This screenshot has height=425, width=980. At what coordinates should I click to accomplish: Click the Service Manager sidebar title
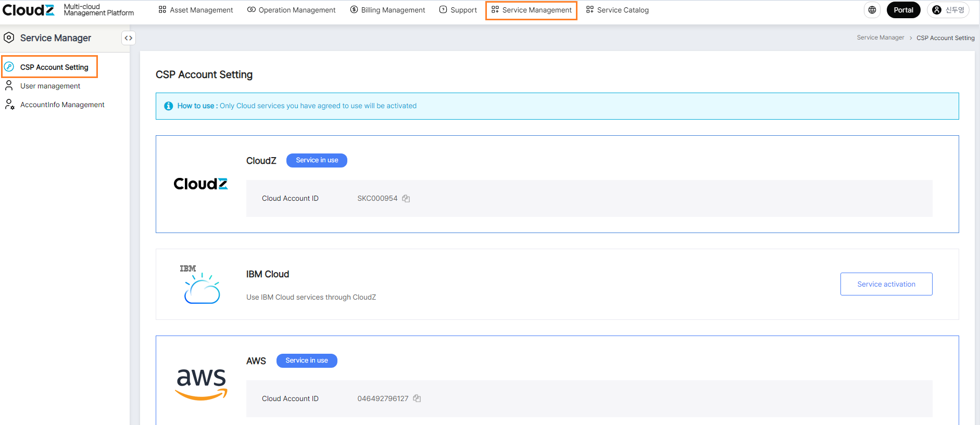click(x=56, y=38)
